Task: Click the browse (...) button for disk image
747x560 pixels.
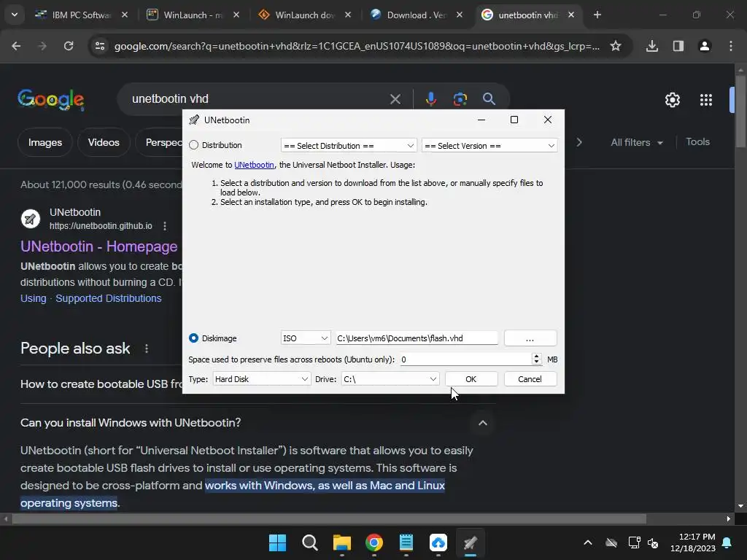Action: [530, 338]
